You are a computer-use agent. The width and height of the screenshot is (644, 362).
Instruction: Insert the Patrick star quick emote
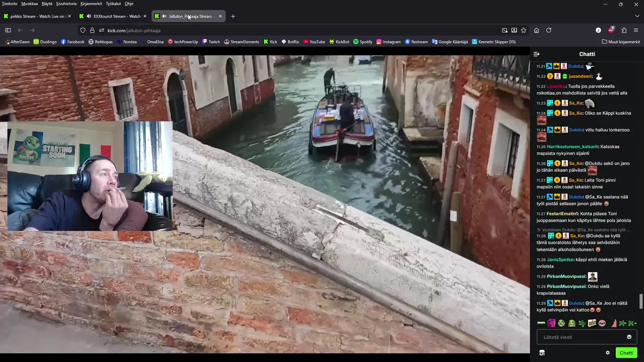[x=614, y=323]
